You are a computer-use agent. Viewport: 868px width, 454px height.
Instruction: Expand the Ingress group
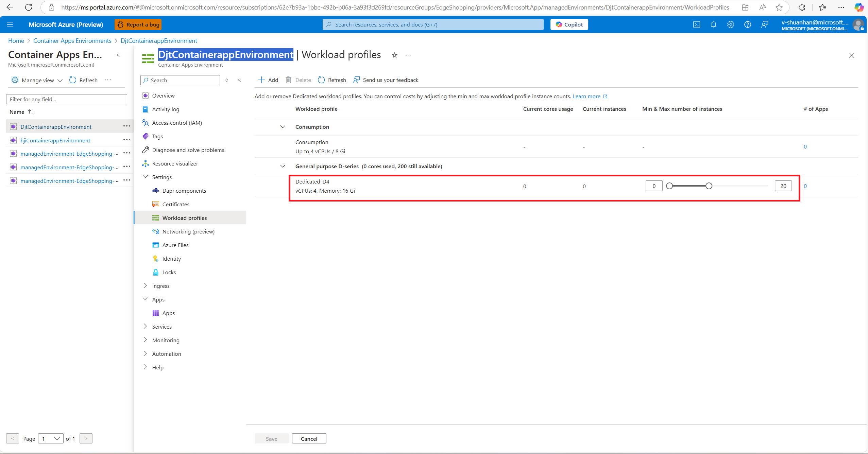pyautogui.click(x=146, y=285)
